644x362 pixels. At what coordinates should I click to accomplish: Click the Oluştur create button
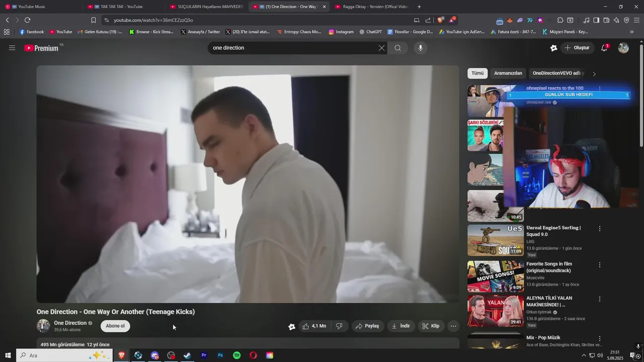578,48
